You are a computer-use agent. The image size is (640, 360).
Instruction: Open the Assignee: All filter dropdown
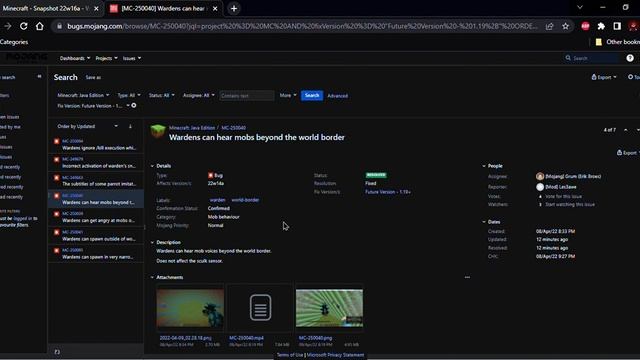(x=198, y=96)
